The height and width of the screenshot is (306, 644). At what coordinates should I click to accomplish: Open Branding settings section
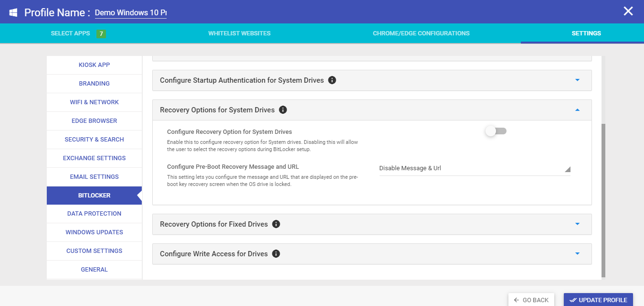pos(95,84)
